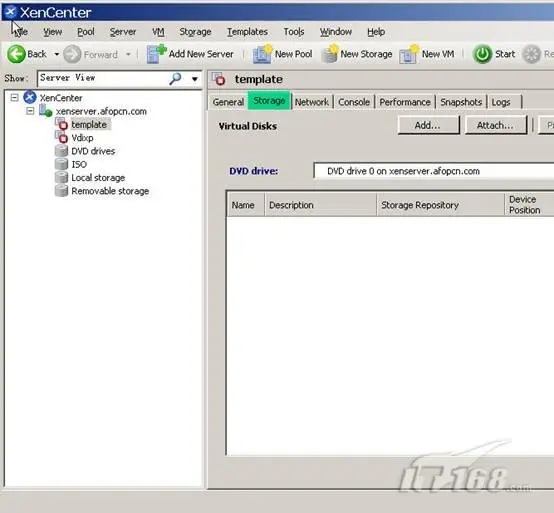Open the Server View dropdown arrow

click(x=195, y=79)
